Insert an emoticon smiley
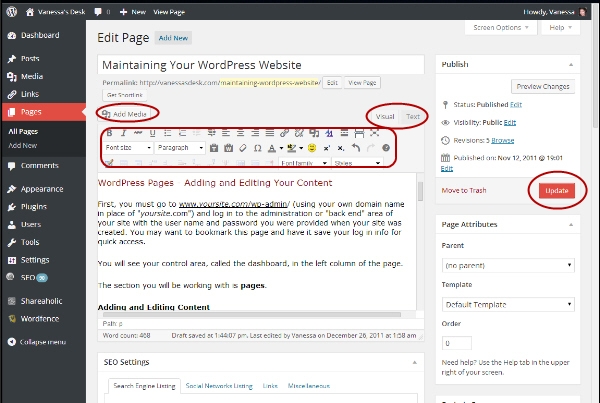 click(312, 148)
